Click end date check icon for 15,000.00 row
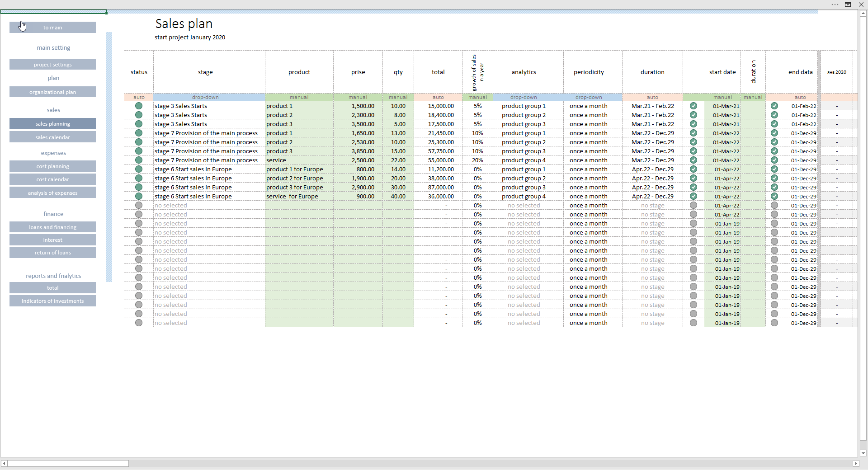The image size is (868, 470). click(x=774, y=106)
